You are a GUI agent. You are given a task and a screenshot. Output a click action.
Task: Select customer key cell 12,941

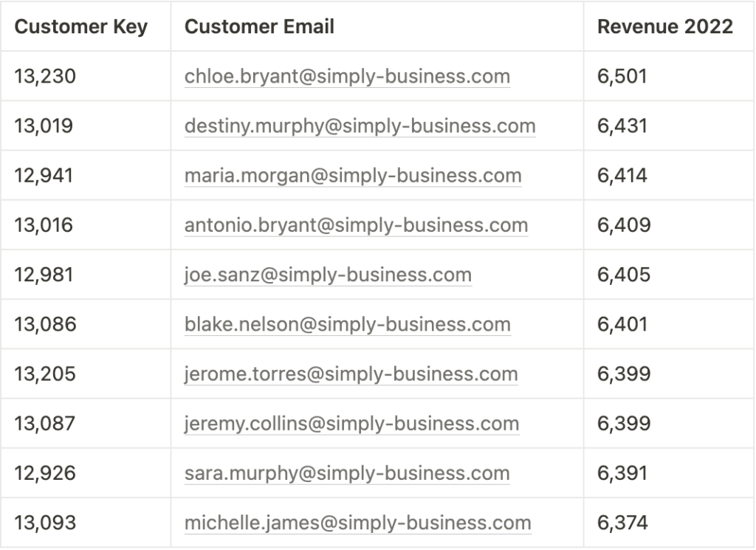86,176
